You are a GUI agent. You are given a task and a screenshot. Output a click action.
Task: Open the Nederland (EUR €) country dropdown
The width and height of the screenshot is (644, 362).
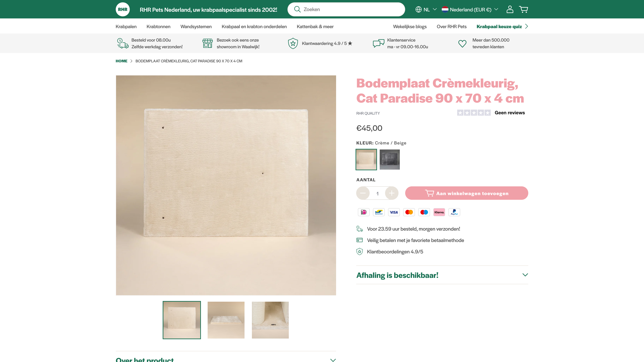[470, 10]
